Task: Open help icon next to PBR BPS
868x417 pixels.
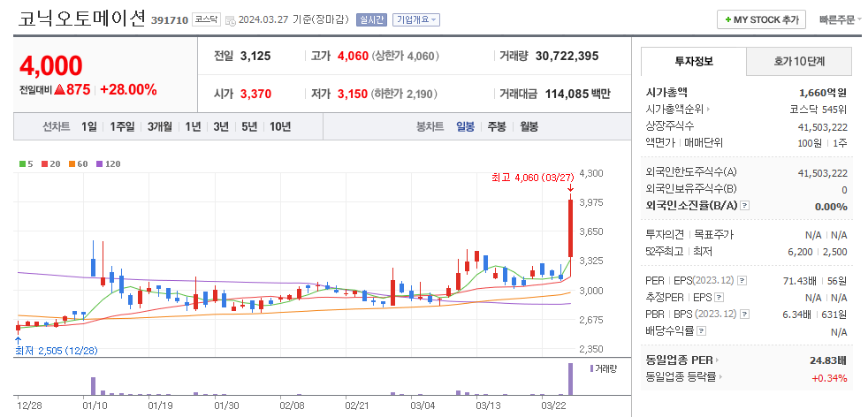Action: [x=745, y=315]
